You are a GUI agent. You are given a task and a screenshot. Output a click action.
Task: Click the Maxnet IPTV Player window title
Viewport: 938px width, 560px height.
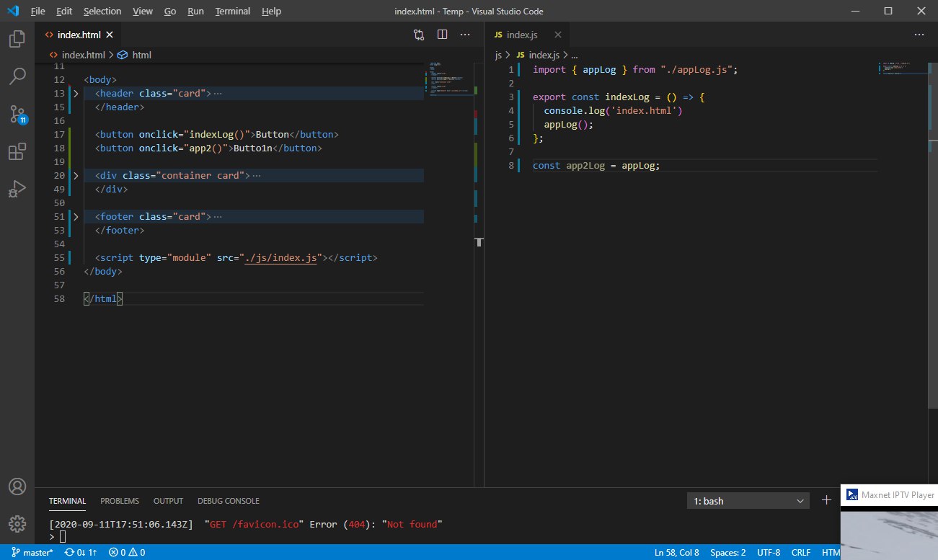pyautogui.click(x=898, y=494)
